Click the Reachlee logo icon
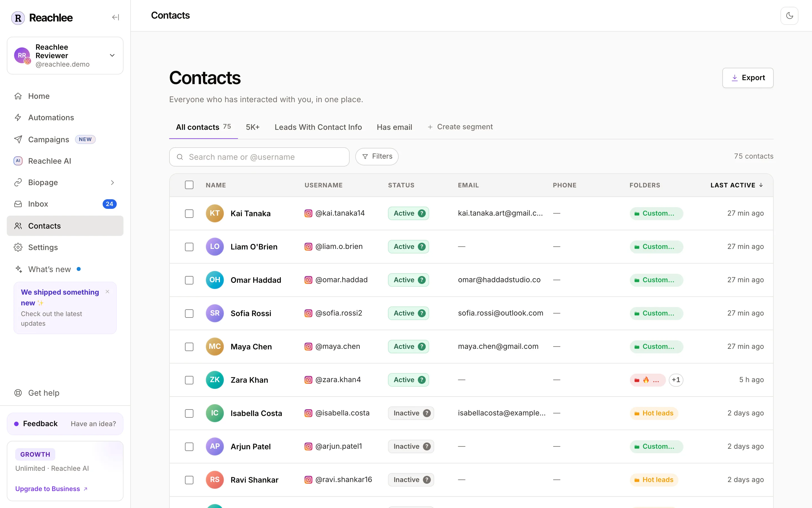812x508 pixels. pos(18,18)
